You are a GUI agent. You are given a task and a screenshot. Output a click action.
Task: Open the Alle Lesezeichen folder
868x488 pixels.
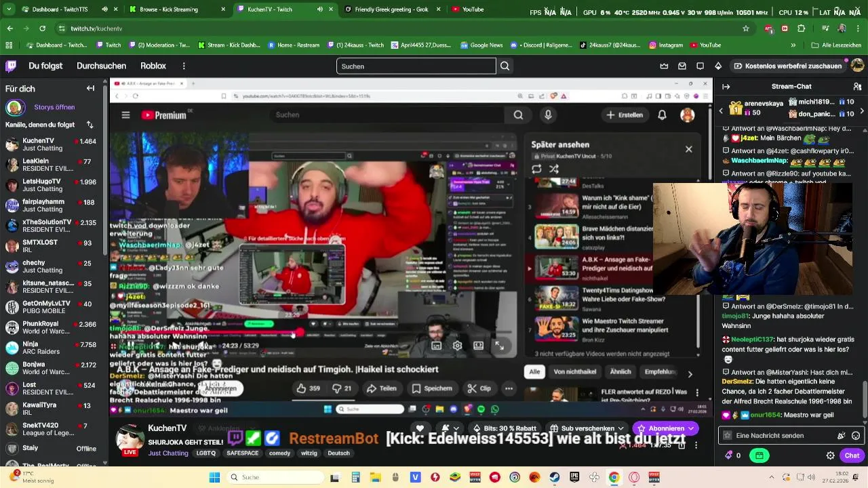click(x=836, y=45)
